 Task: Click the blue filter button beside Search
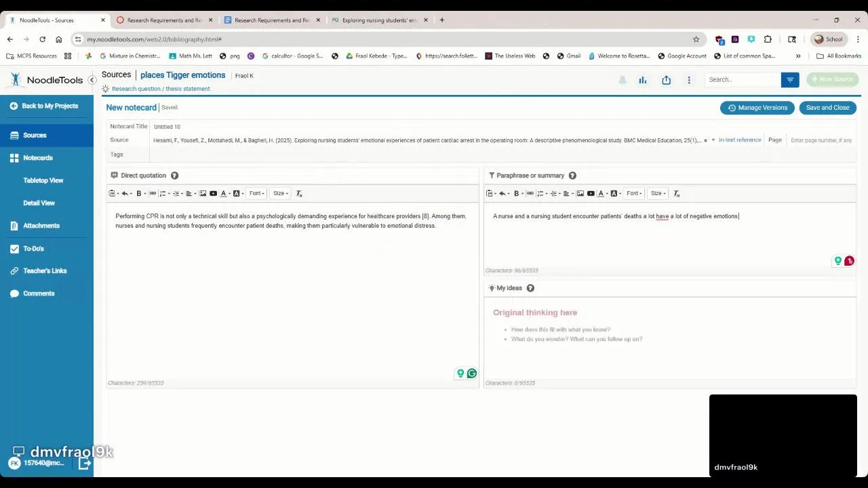pos(790,80)
